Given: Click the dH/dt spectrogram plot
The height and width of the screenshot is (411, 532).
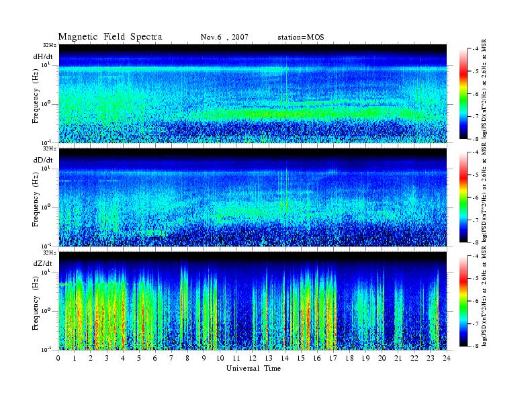Looking at the screenshot, I should click(x=253, y=93).
